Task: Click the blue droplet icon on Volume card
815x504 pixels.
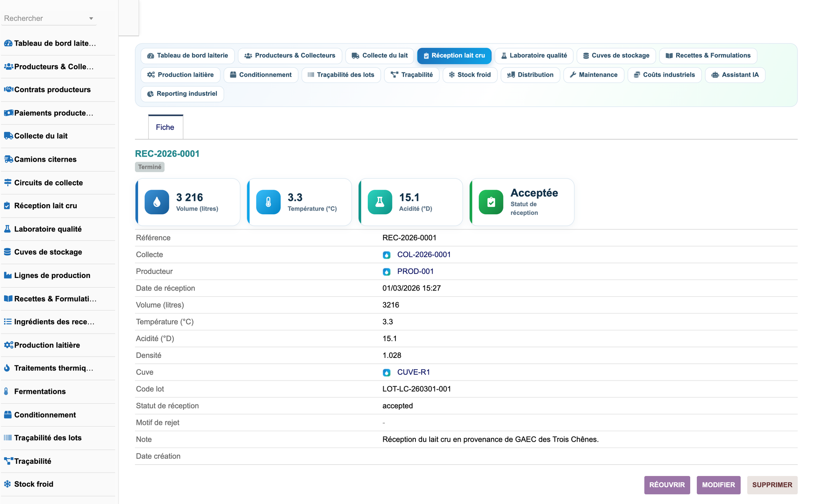Action: coord(157,202)
